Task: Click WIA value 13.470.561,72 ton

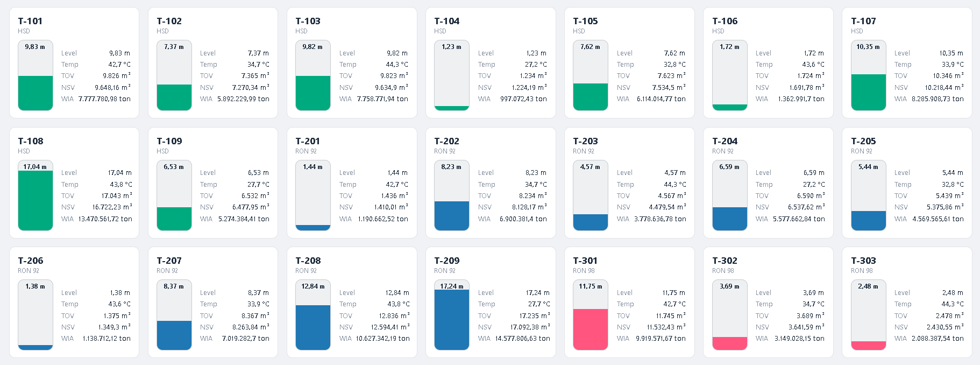Action: pyautogui.click(x=105, y=219)
